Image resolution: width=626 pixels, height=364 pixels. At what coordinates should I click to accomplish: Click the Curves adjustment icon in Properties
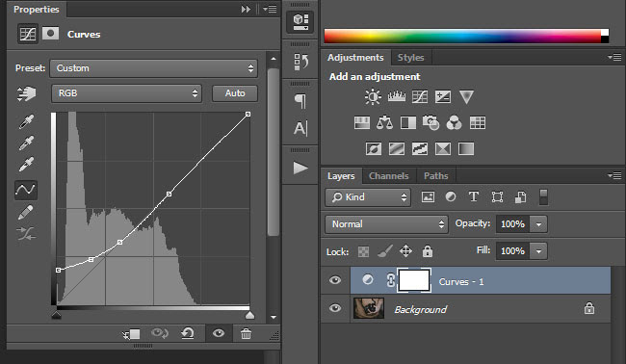[x=28, y=34]
